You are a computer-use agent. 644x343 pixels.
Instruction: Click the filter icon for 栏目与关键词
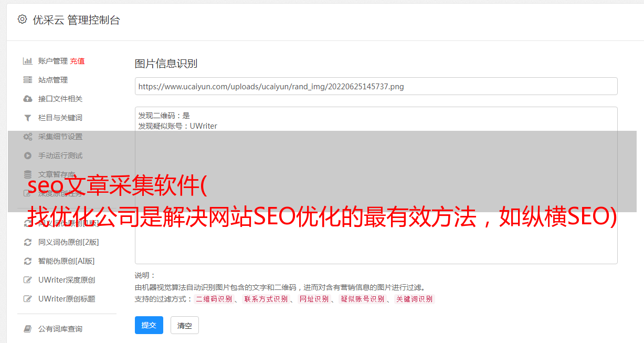coord(28,118)
